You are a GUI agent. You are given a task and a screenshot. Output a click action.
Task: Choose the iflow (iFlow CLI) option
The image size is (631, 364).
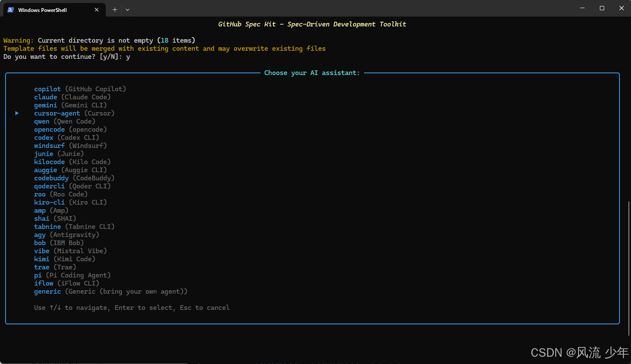tap(67, 283)
